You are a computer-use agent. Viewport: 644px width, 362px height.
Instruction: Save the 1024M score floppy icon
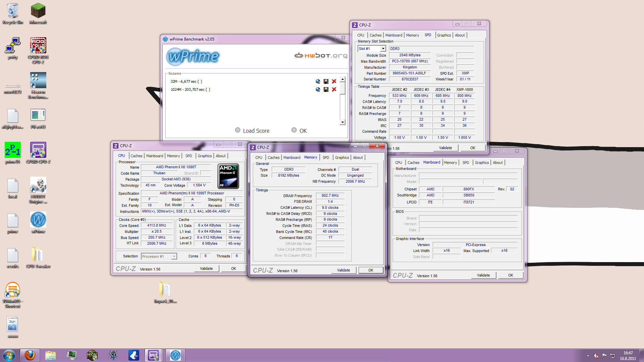click(326, 89)
